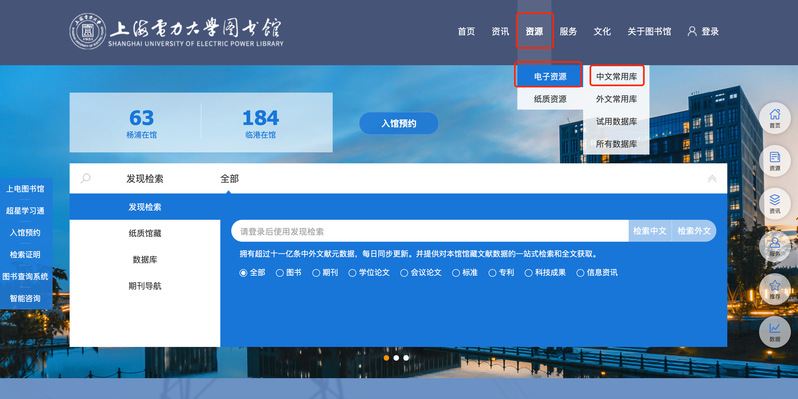Choose 所有数据库 in the submenu

[x=616, y=144]
